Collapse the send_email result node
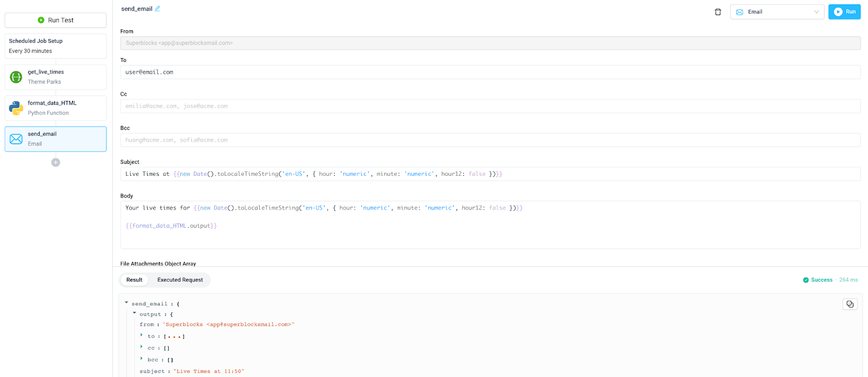The width and height of the screenshot is (868, 377). click(126, 303)
